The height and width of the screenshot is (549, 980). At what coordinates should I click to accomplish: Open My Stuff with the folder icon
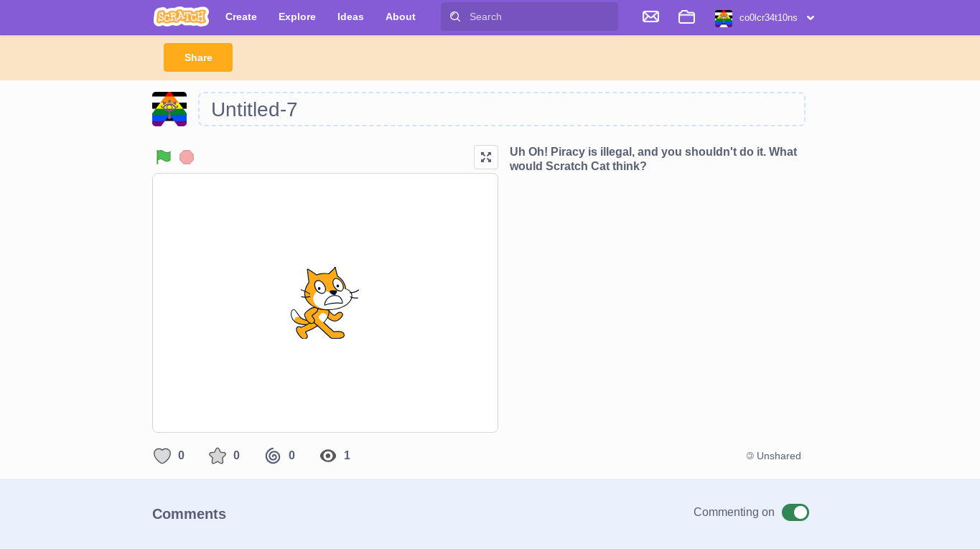coord(686,17)
